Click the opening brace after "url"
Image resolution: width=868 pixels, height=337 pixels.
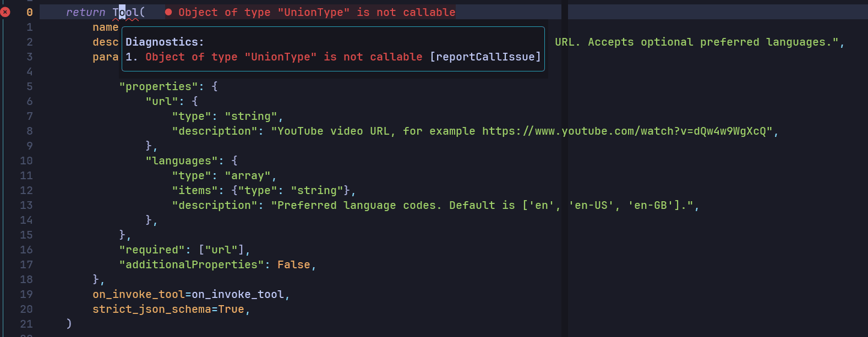195,101
